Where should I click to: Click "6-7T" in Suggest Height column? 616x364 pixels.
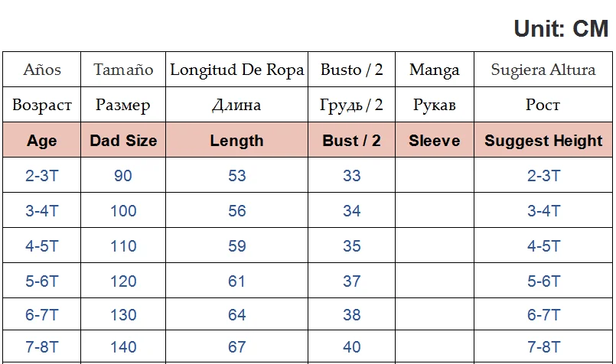coord(543,315)
